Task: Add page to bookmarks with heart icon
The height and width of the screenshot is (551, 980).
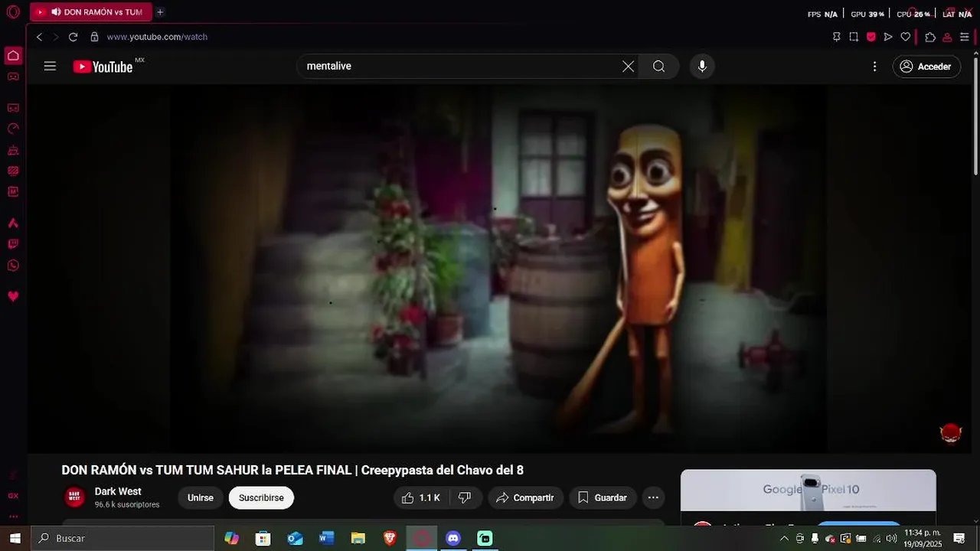Action: [x=906, y=37]
